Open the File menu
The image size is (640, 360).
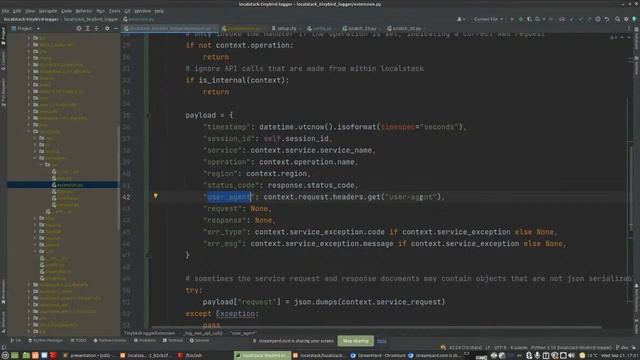(5, 11)
